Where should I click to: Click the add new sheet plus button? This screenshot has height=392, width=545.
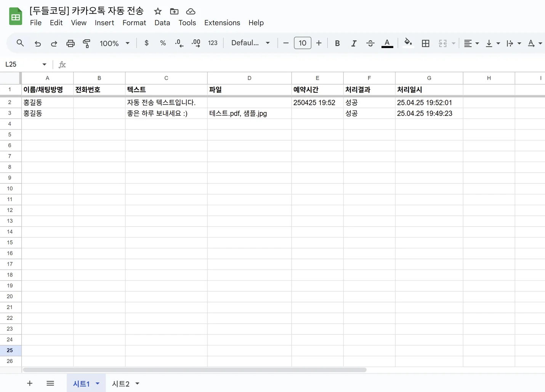(x=30, y=383)
